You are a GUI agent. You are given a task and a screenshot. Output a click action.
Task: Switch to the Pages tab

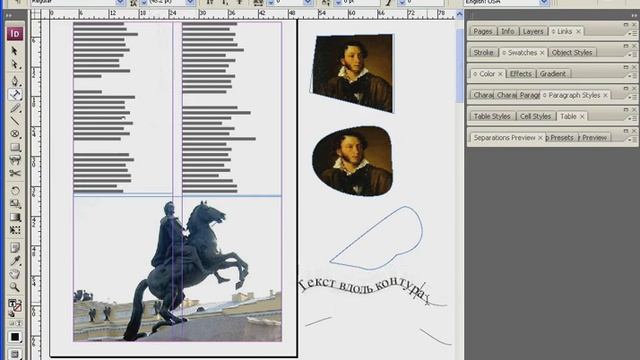click(x=482, y=31)
